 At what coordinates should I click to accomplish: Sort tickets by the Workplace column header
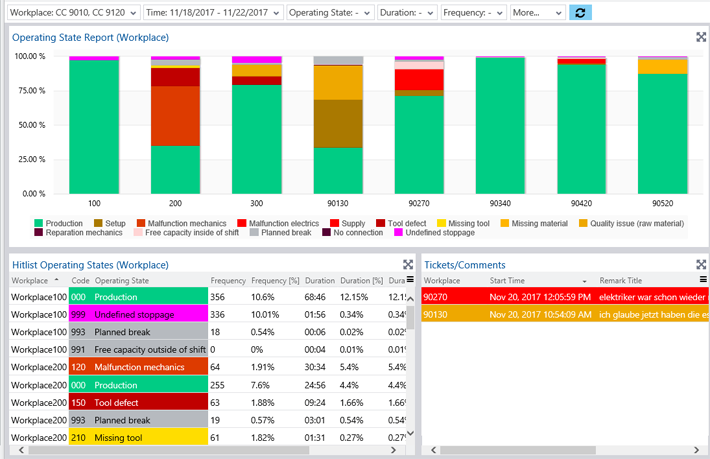pyautogui.click(x=441, y=281)
